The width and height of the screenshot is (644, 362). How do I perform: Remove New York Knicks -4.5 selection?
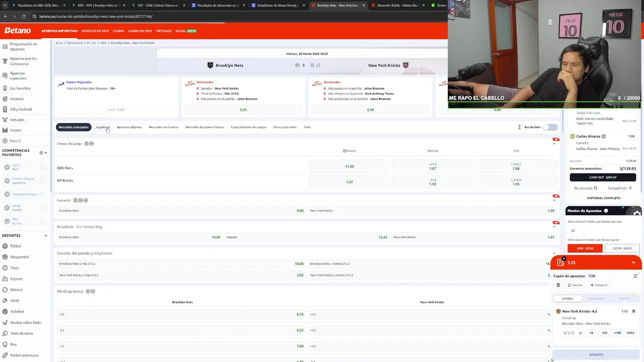pos(633,311)
